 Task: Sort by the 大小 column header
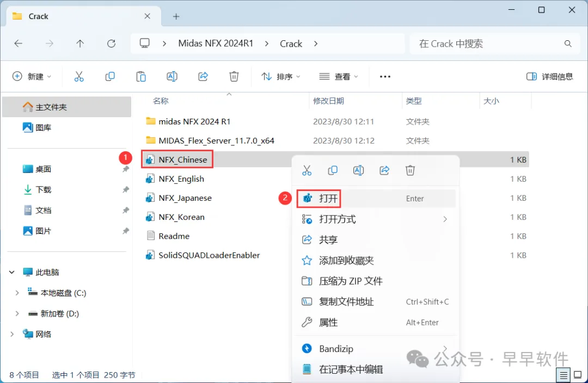tap(491, 101)
